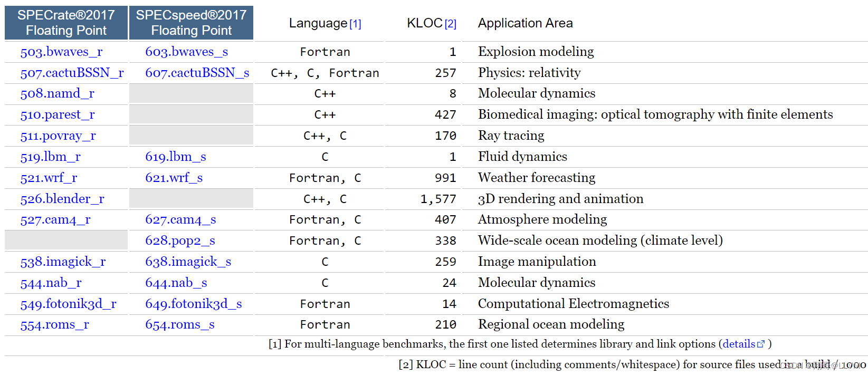Select the text Fluid dynamics
The image size is (868, 375).
pyautogui.click(x=522, y=157)
